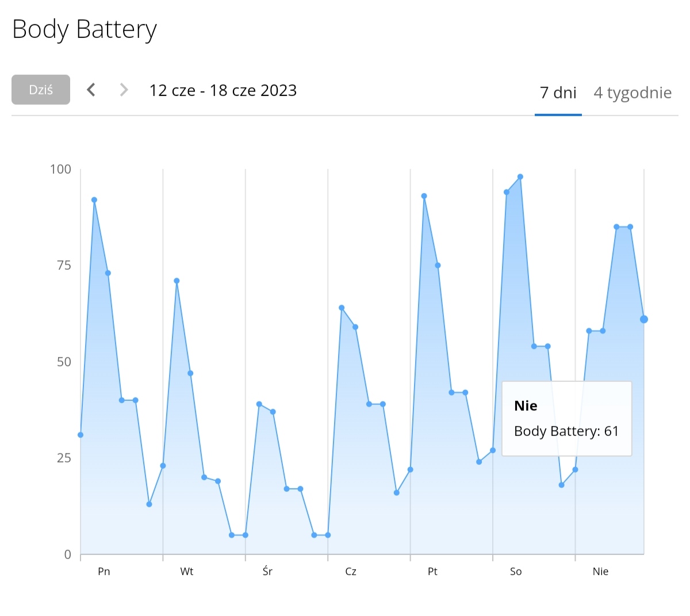Go to previous week with left chevron

point(91,90)
